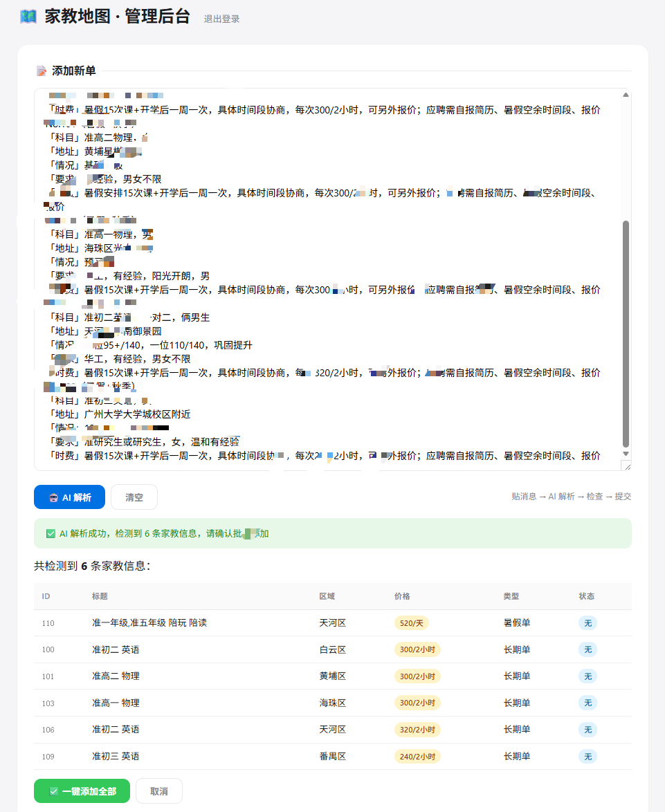Click the 320/2小时 price badge
The height and width of the screenshot is (812, 665).
click(417, 730)
